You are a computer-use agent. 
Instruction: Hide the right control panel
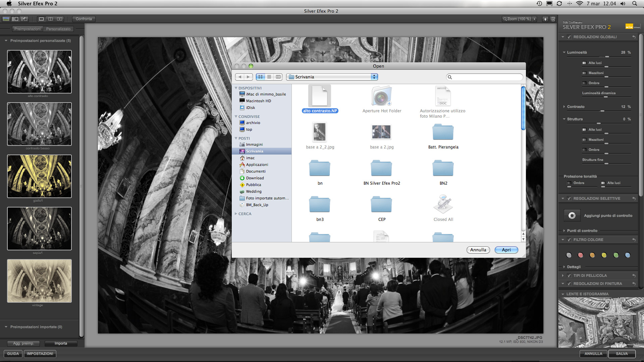(553, 19)
